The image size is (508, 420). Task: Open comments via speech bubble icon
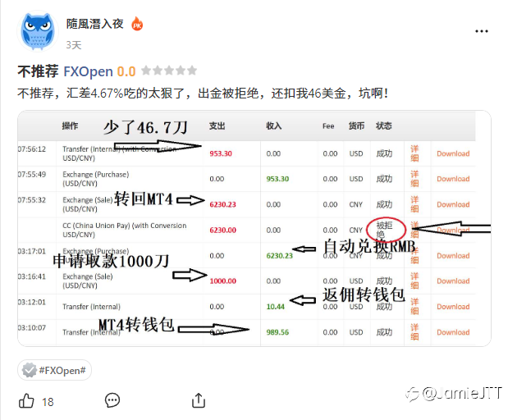(x=112, y=400)
